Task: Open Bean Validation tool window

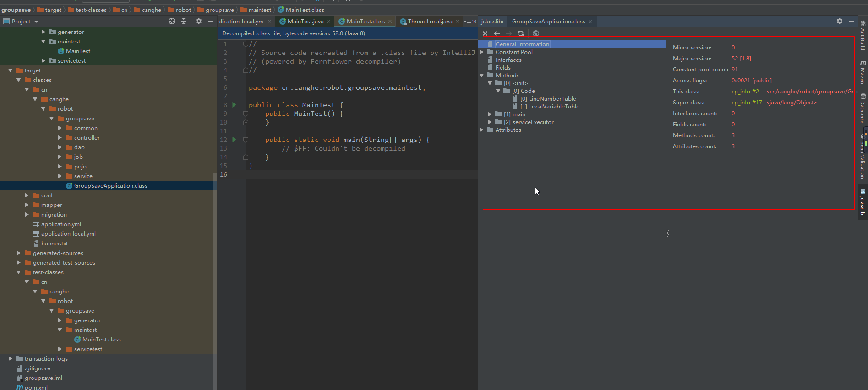Action: click(x=863, y=157)
